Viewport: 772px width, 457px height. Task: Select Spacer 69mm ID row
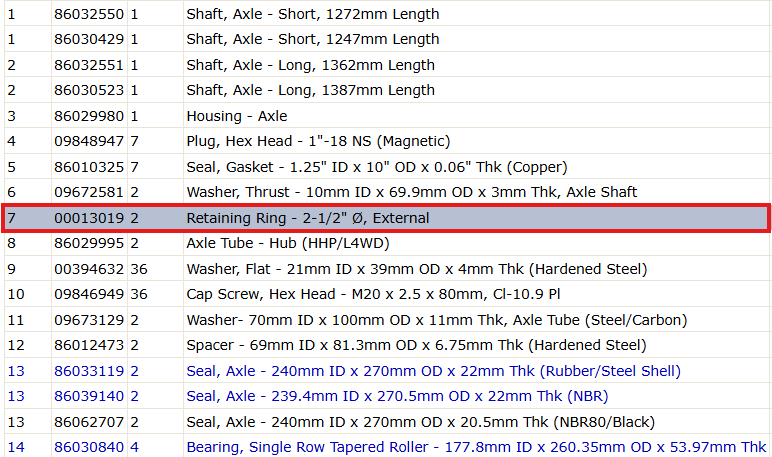tap(386, 345)
